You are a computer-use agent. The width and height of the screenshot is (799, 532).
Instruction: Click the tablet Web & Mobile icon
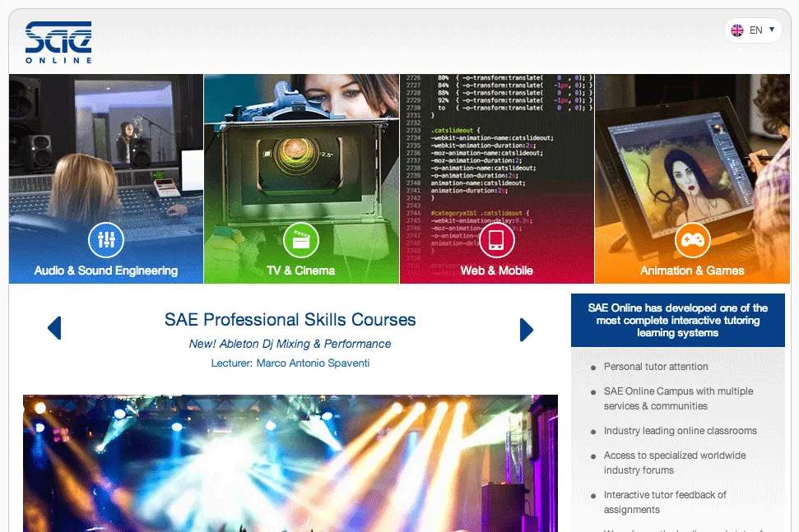coord(496,240)
